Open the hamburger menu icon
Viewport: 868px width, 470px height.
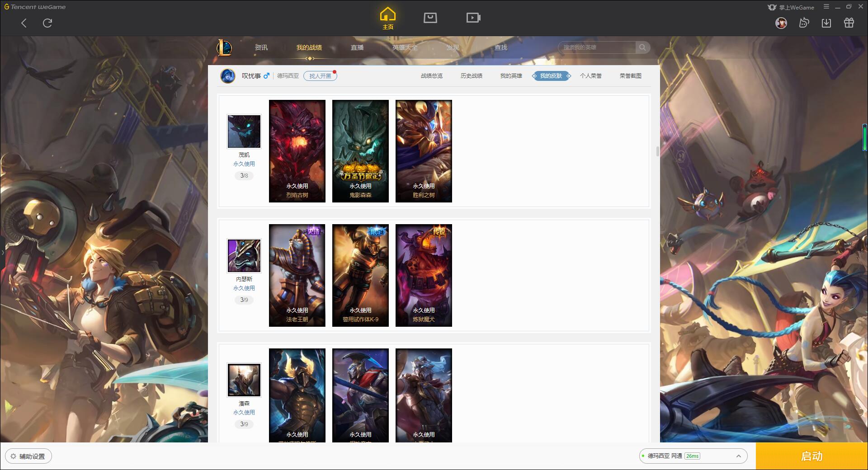coord(826,7)
